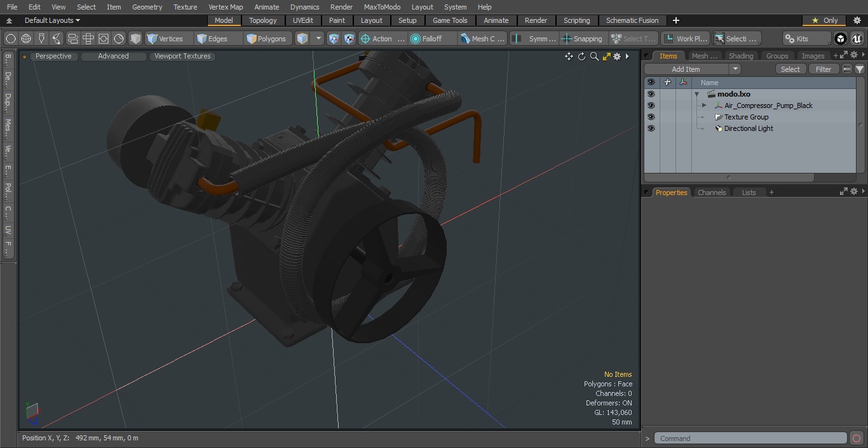Click the orange-blue cube materials mode icon
868x448 pixels.
click(302, 39)
